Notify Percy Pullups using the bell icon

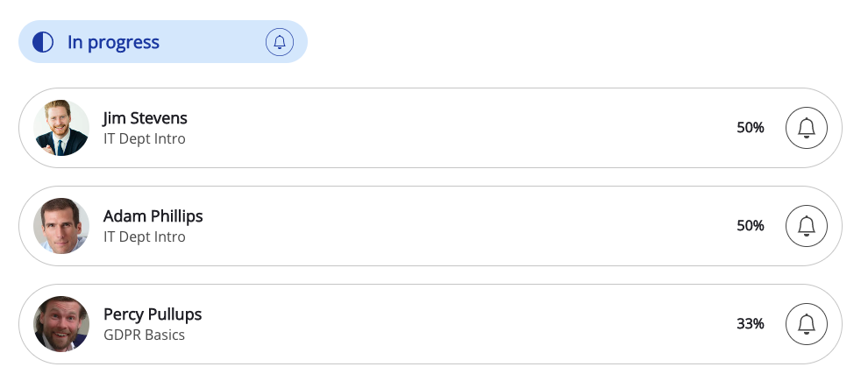click(x=807, y=324)
